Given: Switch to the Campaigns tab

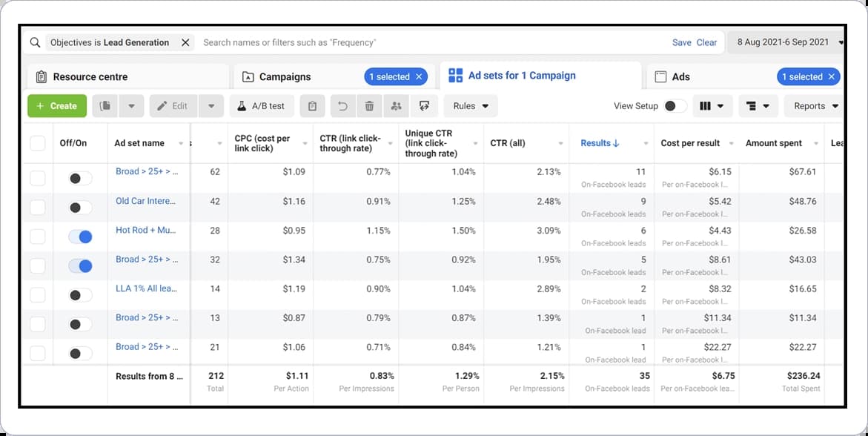Looking at the screenshot, I should (285, 77).
